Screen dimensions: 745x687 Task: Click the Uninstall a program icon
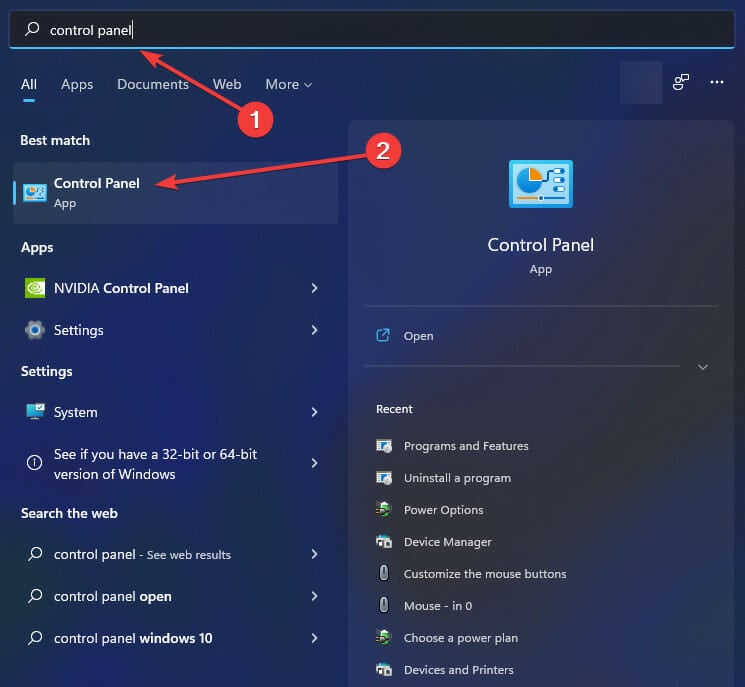coord(384,478)
